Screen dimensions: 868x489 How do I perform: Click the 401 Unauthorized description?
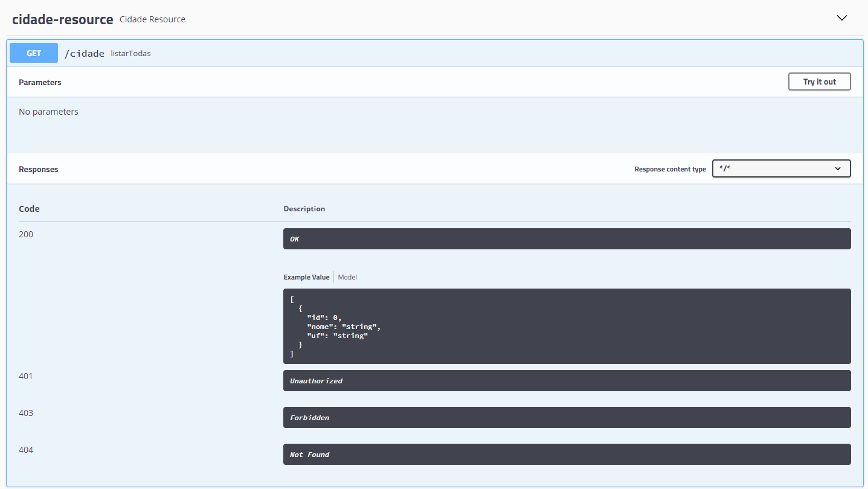[x=567, y=380]
